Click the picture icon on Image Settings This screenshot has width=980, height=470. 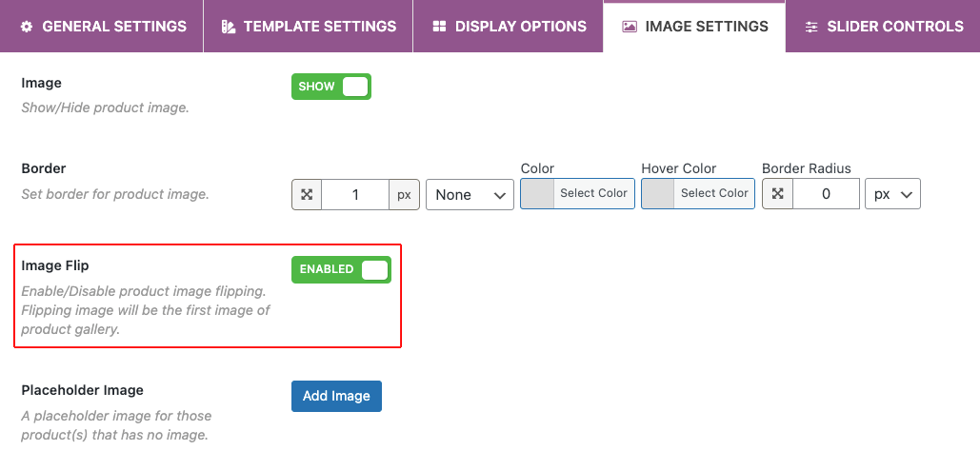coord(630,27)
